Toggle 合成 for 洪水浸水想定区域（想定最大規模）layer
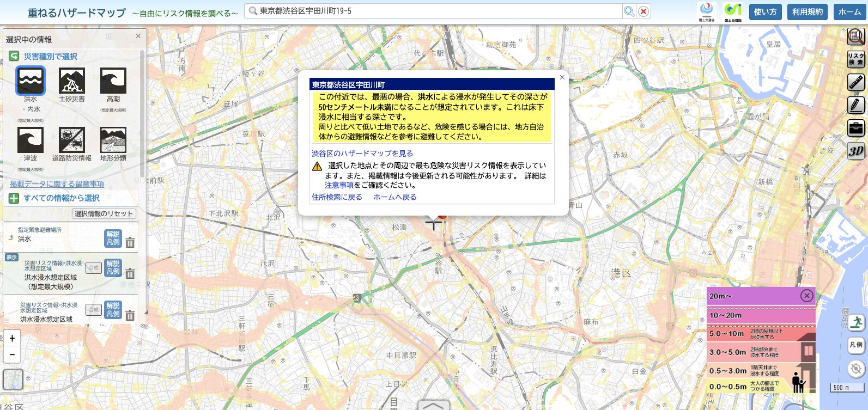The width and height of the screenshot is (868, 410). (94, 268)
